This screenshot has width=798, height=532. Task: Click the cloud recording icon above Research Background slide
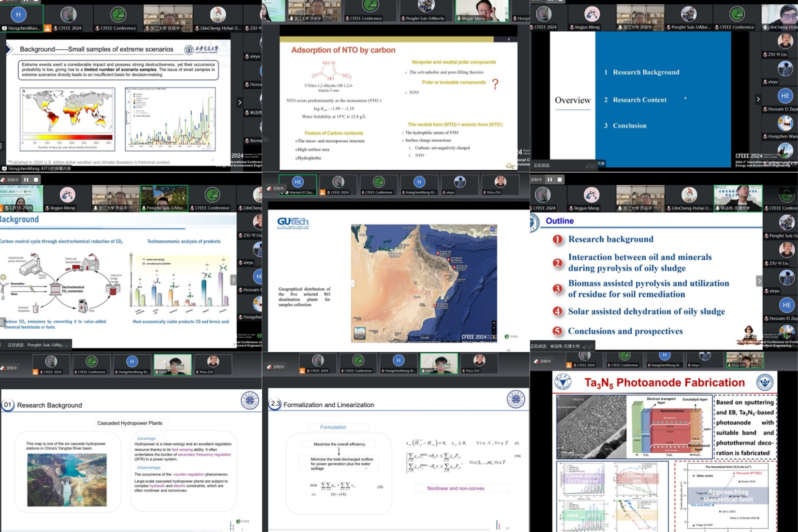click(x=4, y=368)
